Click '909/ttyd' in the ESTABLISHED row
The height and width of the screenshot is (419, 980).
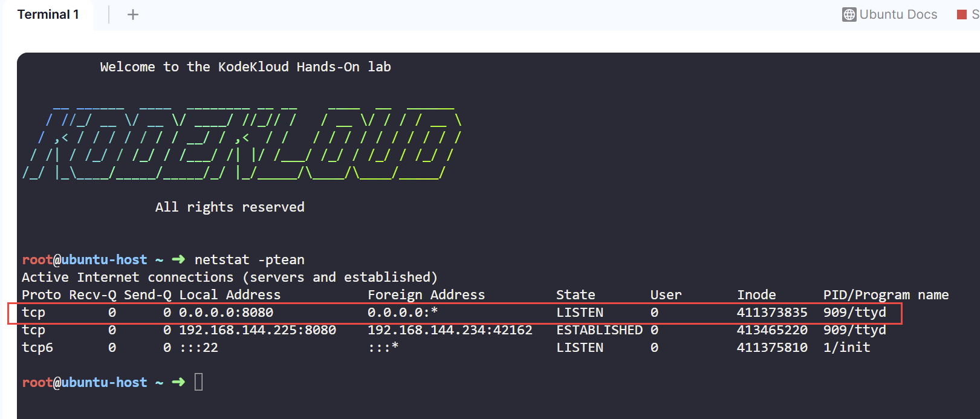[x=855, y=330]
